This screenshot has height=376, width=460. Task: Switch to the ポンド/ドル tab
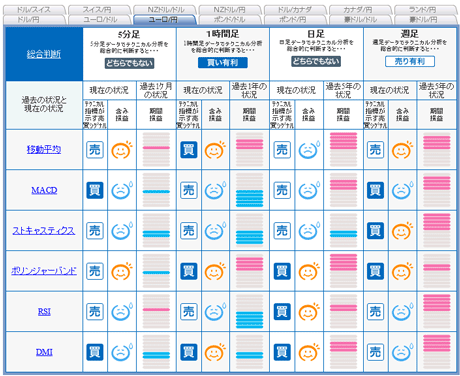230,20
